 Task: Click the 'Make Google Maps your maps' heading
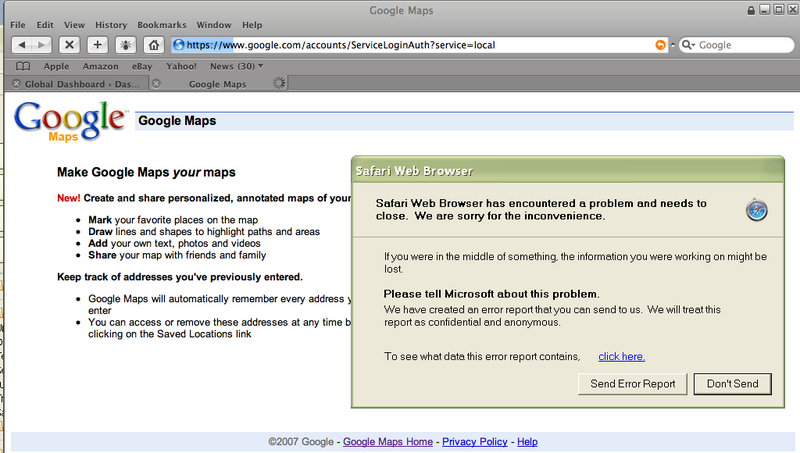[x=146, y=172]
